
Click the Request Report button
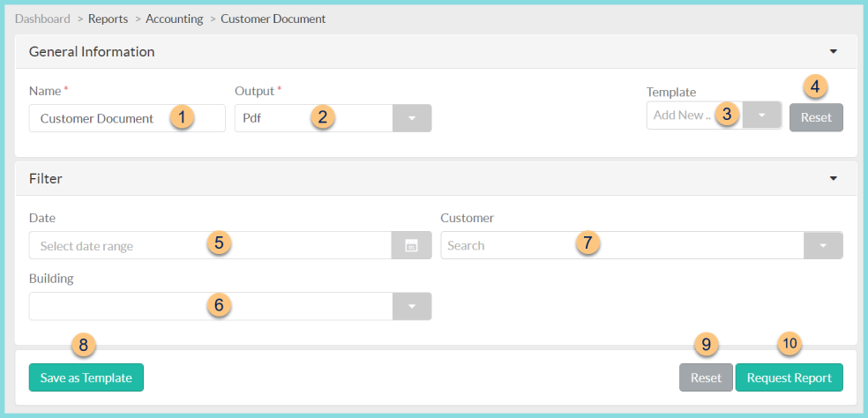tap(789, 377)
